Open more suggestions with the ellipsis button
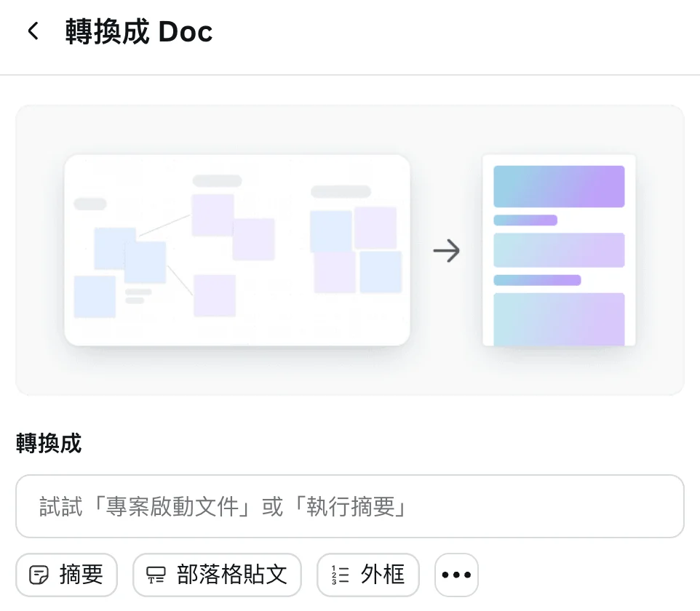Viewport: 700px width, 611px height. click(456, 575)
